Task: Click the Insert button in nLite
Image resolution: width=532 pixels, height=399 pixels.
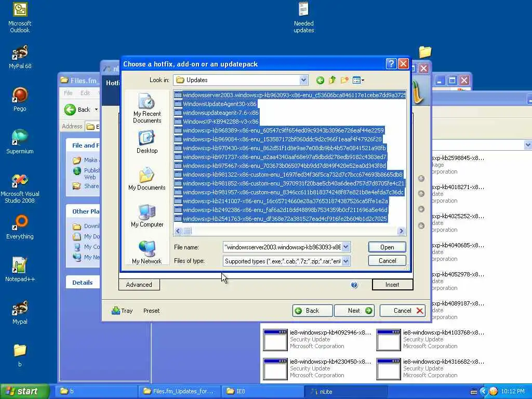Action: (393, 284)
